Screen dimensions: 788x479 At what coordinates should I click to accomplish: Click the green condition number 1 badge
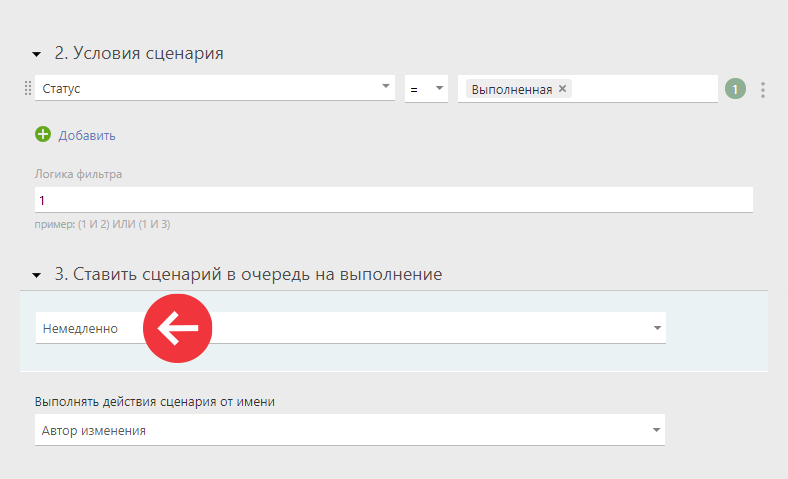(x=735, y=89)
